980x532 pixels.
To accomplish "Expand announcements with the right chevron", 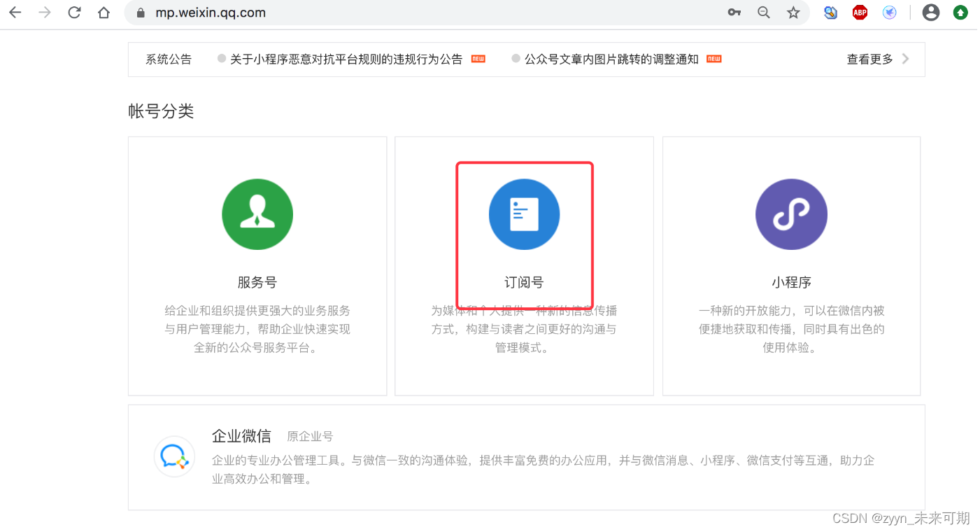I will tap(906, 59).
